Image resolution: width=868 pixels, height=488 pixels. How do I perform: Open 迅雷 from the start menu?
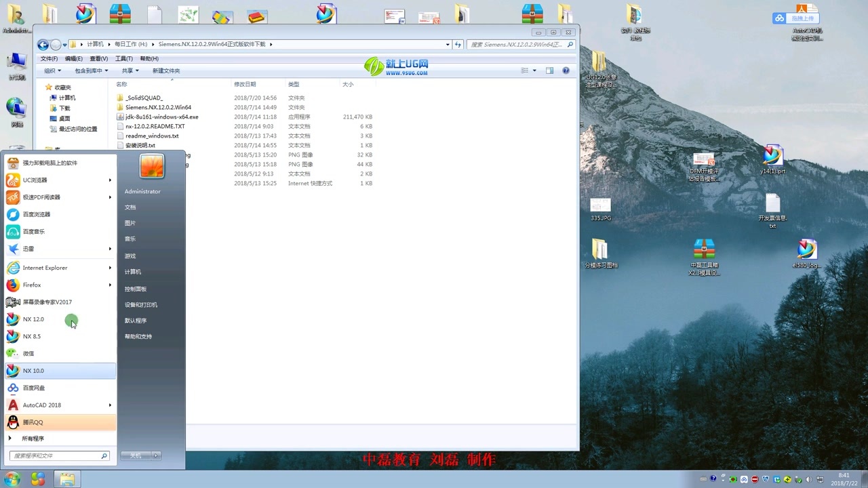click(60, 249)
